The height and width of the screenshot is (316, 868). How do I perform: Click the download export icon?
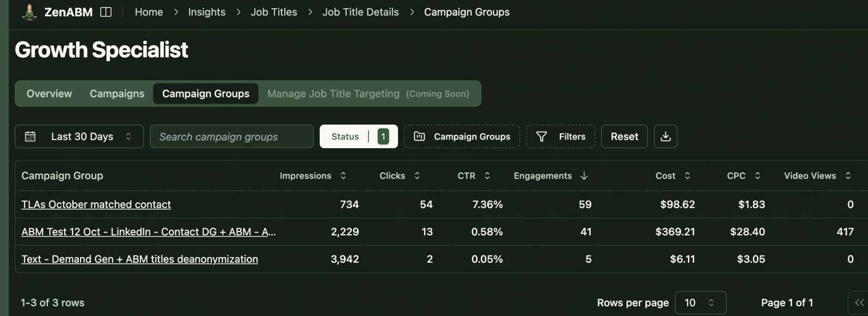pyautogui.click(x=665, y=136)
